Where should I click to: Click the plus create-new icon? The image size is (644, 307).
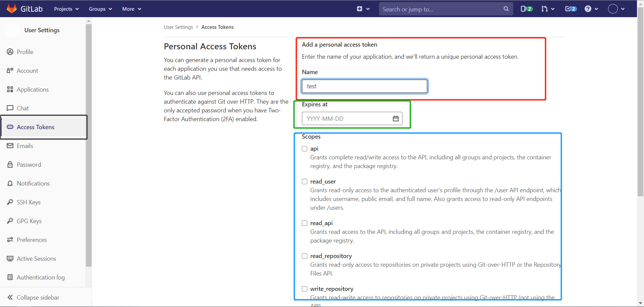(x=360, y=9)
